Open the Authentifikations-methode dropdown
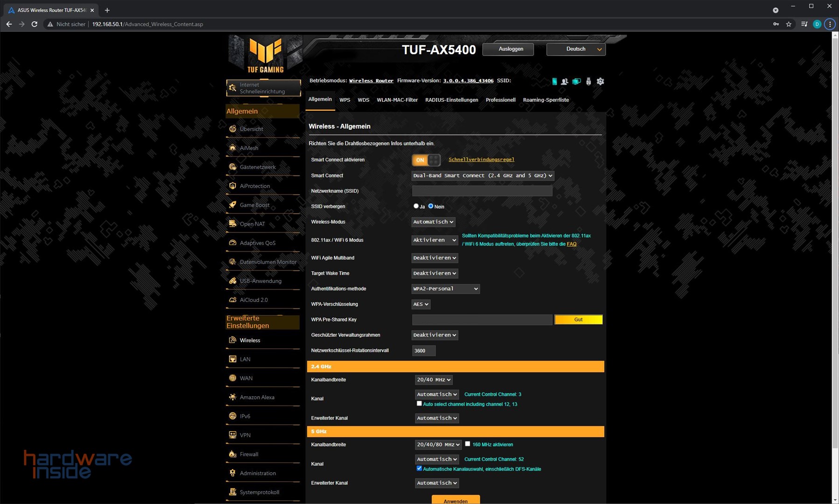 coord(445,289)
